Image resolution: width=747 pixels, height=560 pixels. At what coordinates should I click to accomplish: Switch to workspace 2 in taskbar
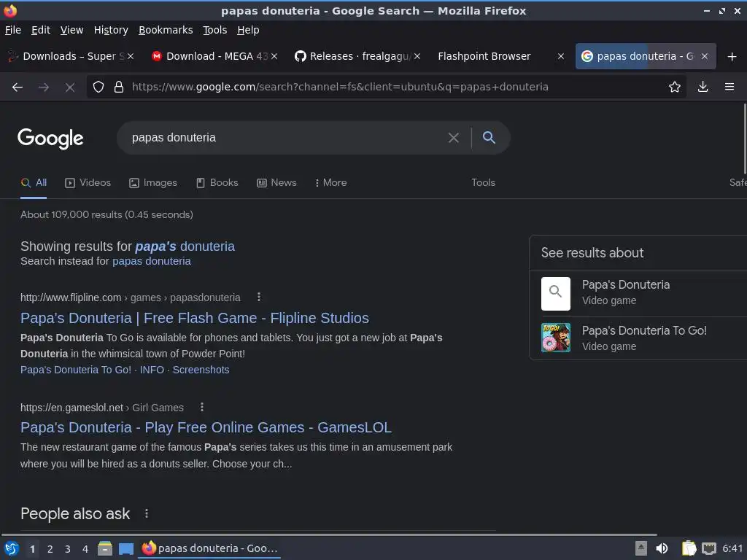[50, 549]
